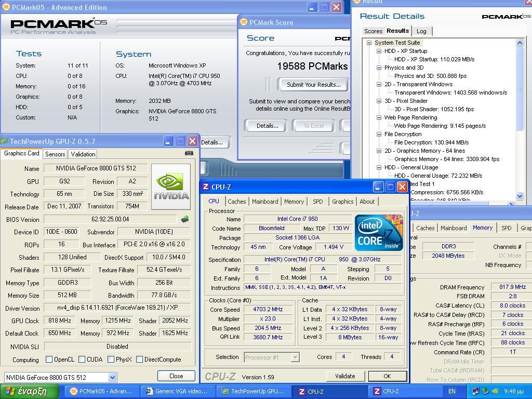Activate first CPU-Z taskbar button

[330, 392]
